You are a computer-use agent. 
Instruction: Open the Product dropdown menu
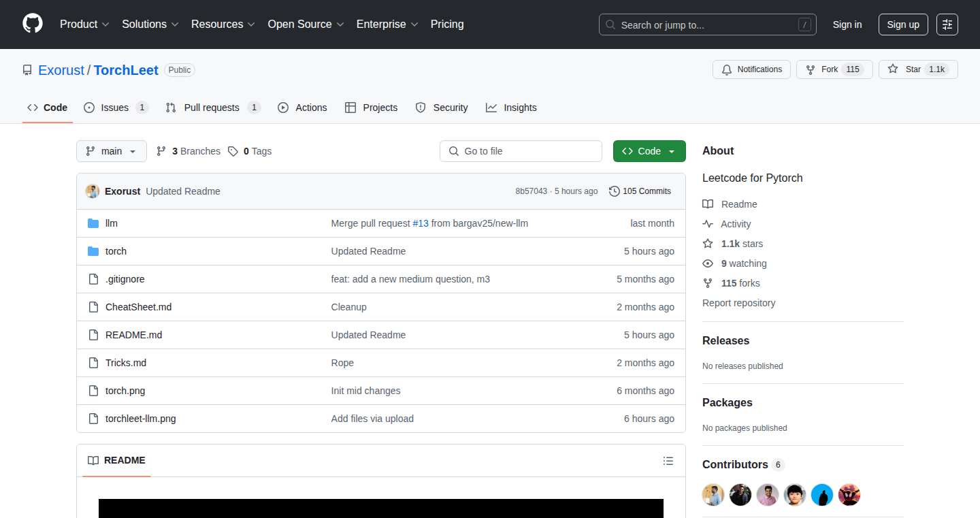pyautogui.click(x=84, y=25)
